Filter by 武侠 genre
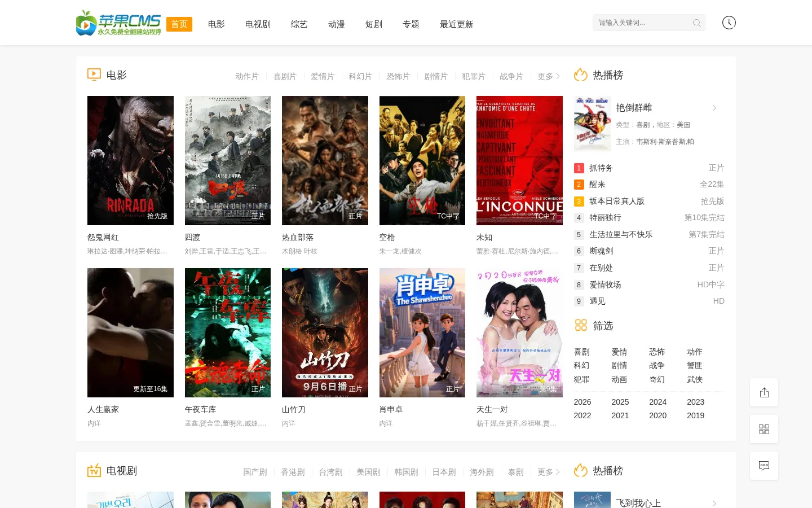The image size is (812, 508). (x=695, y=379)
